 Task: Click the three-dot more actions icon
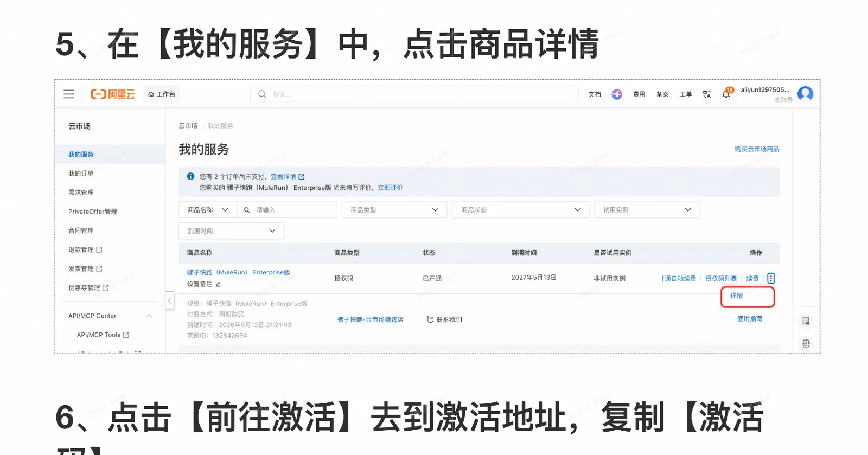[771, 278]
